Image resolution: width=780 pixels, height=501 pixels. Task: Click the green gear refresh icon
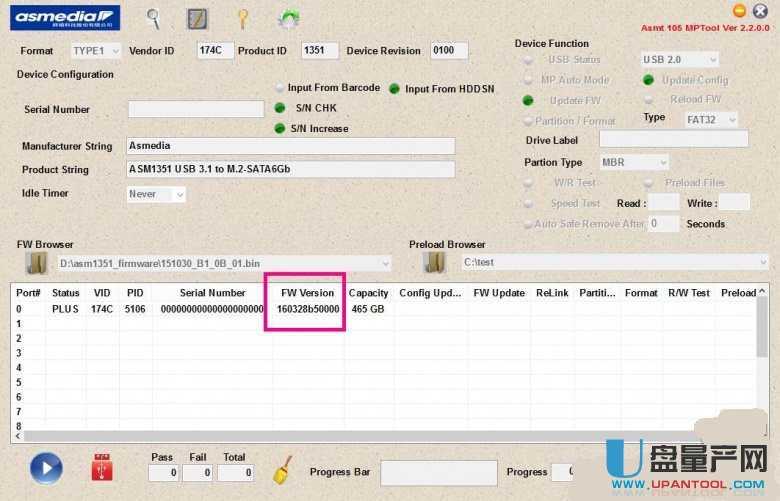tap(289, 17)
